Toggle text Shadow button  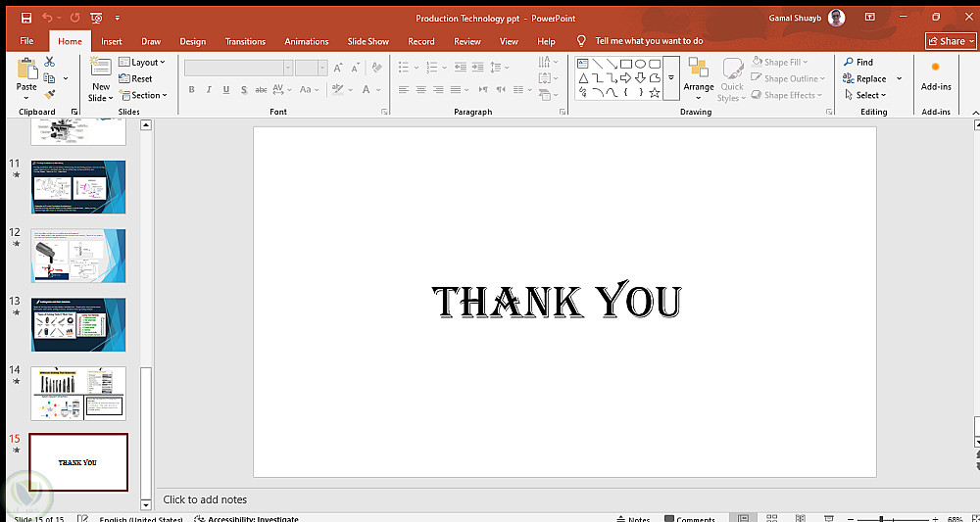tap(244, 89)
